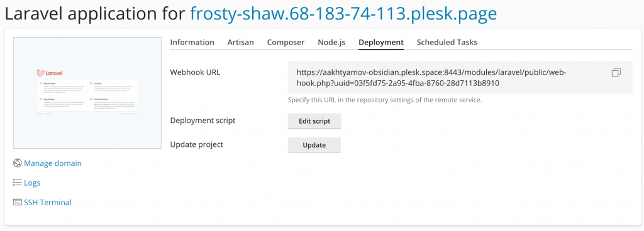Launch the SSH Terminal link

(48, 202)
